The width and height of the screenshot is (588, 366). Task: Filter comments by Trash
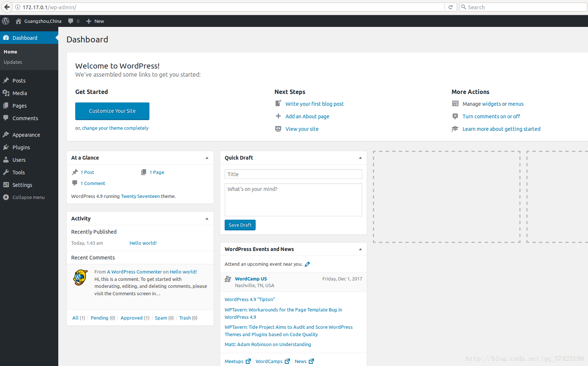185,318
